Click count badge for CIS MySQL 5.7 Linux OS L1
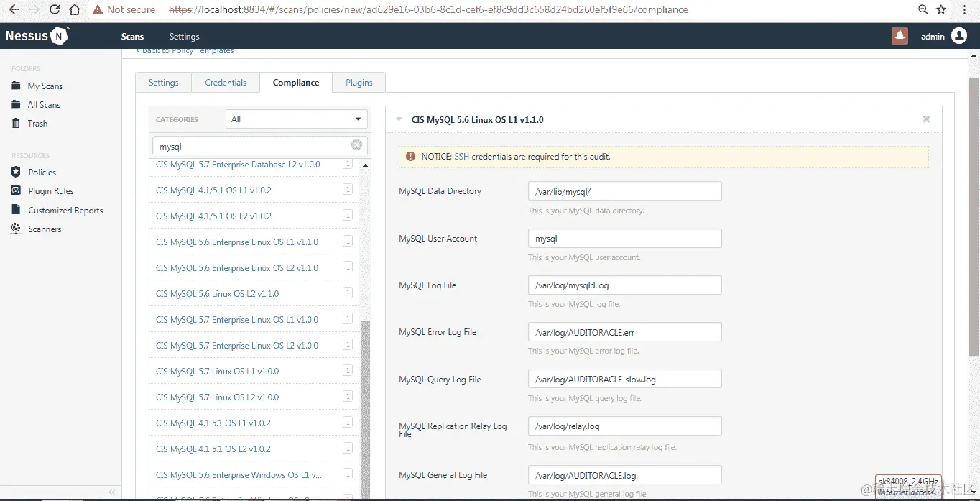This screenshot has height=501, width=980. pos(347,371)
